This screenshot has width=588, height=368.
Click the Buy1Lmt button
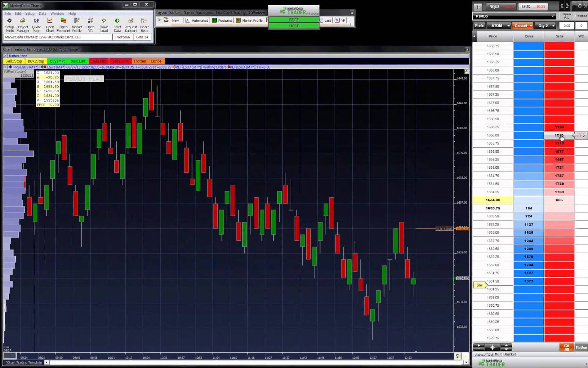click(78, 61)
